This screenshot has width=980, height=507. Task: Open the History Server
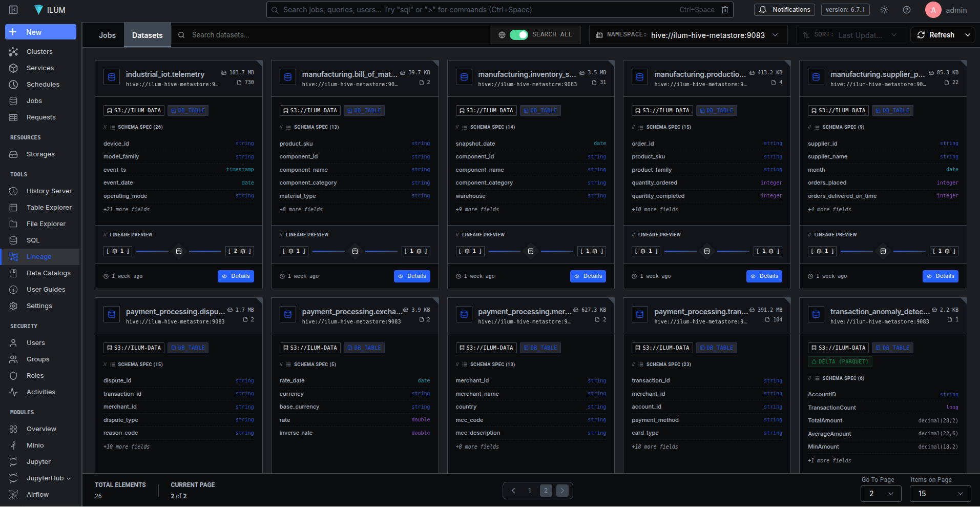[49, 191]
